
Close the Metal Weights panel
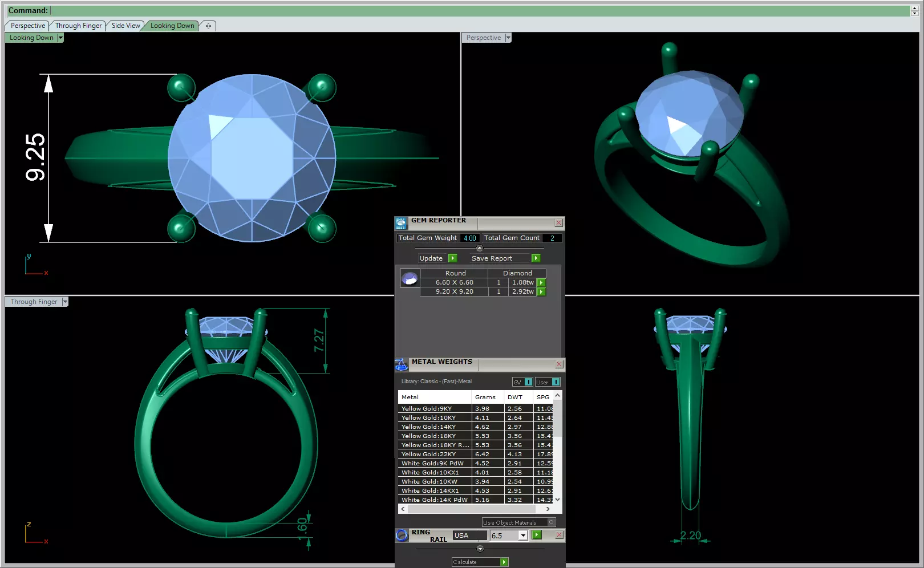coord(559,364)
